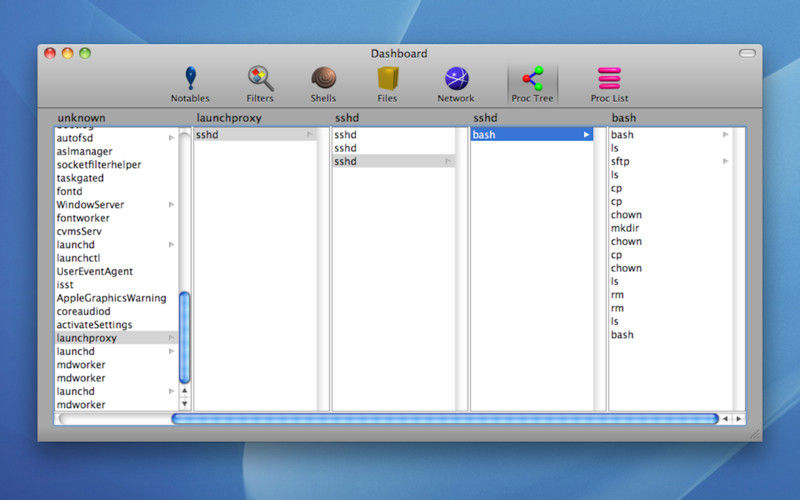Screen dimensions: 800x500
Task: Expand launchd arrow above launchctl
Action: click(x=171, y=244)
